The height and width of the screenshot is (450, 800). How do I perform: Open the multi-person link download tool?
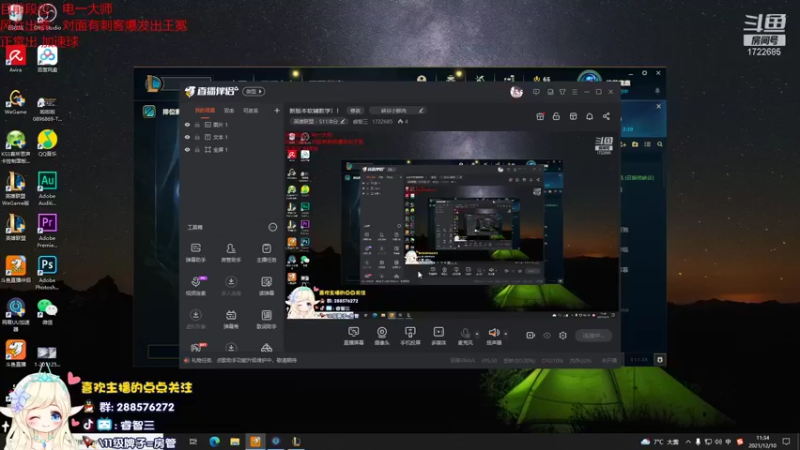pyautogui.click(x=231, y=286)
